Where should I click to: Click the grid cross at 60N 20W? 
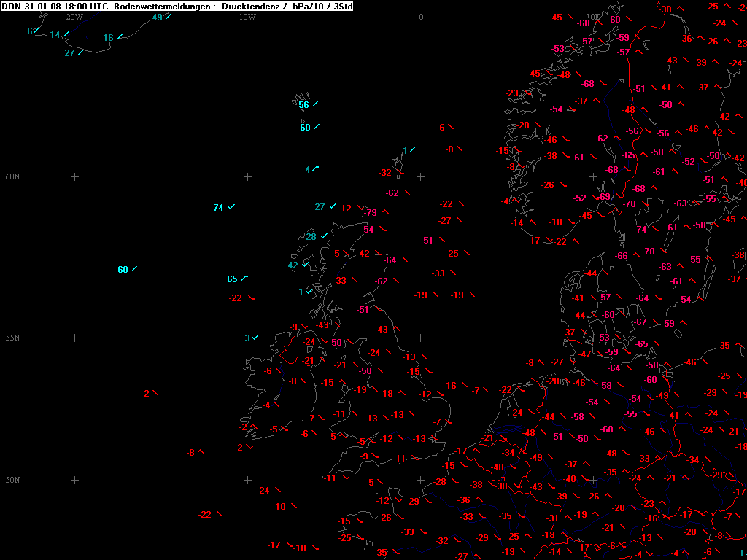point(74,176)
